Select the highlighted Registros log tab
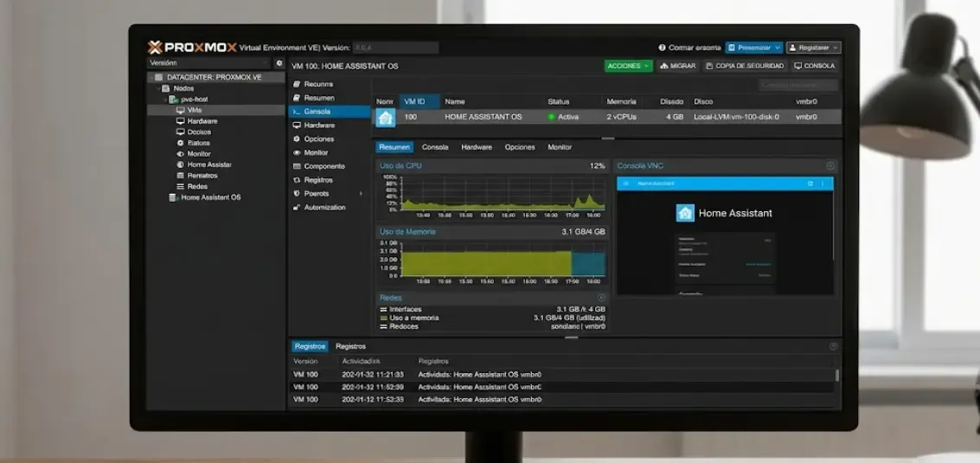Viewport: 980px width, 463px height. (x=310, y=346)
